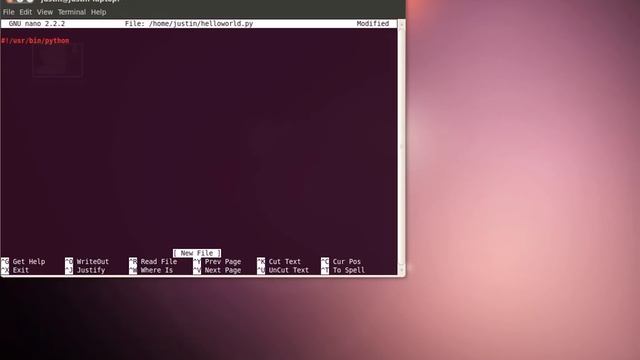Open the Help menu
The image size is (640, 360).
point(98,12)
